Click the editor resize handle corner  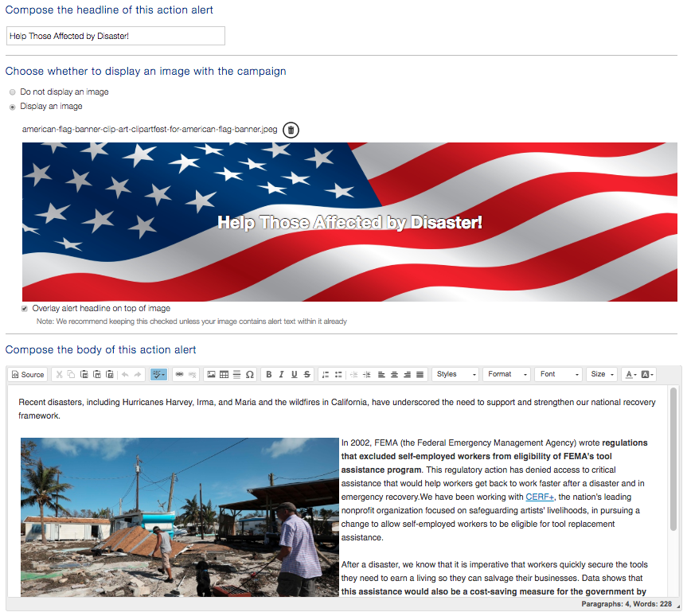[678, 606]
